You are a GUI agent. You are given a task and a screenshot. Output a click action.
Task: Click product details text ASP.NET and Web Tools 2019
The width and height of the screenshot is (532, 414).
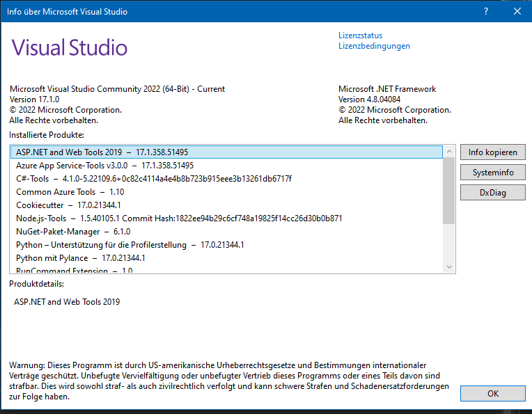pos(67,302)
